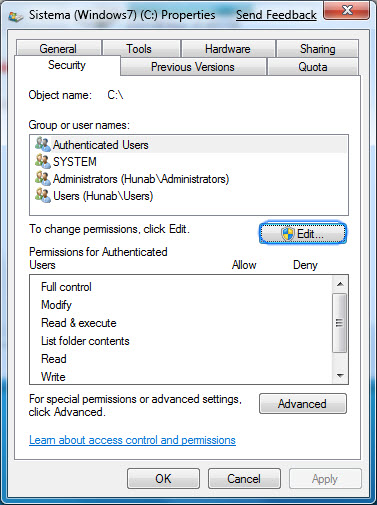Select the Security tab
This screenshot has width=377, height=505.
(67, 65)
